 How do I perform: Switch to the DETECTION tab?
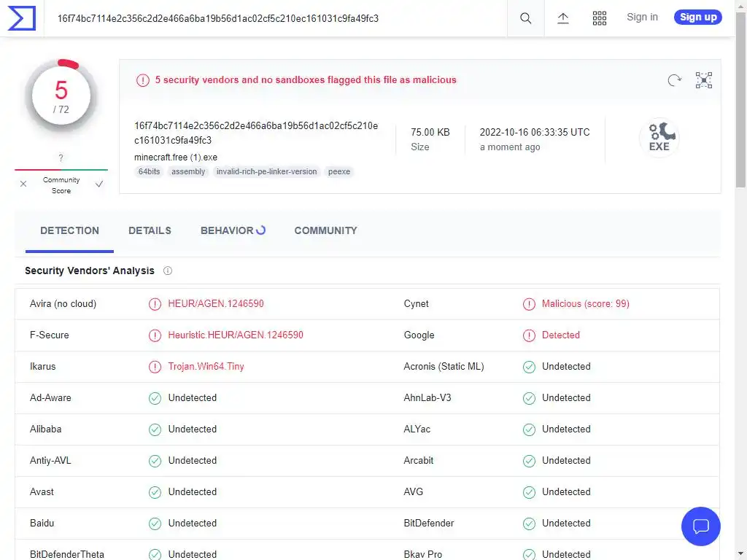pyautogui.click(x=69, y=230)
